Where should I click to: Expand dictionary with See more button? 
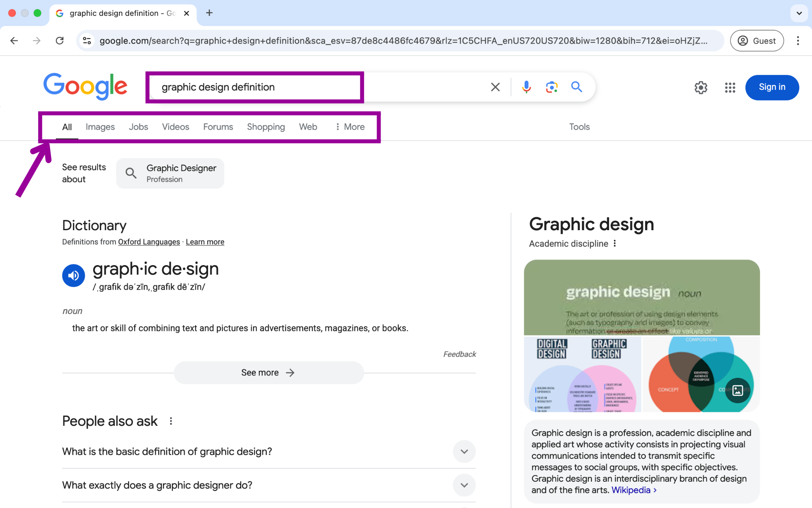269,373
